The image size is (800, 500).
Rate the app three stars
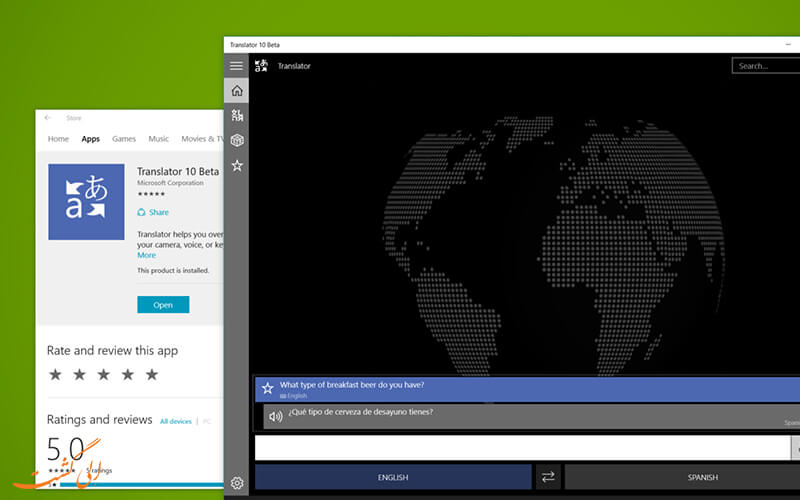(x=104, y=374)
